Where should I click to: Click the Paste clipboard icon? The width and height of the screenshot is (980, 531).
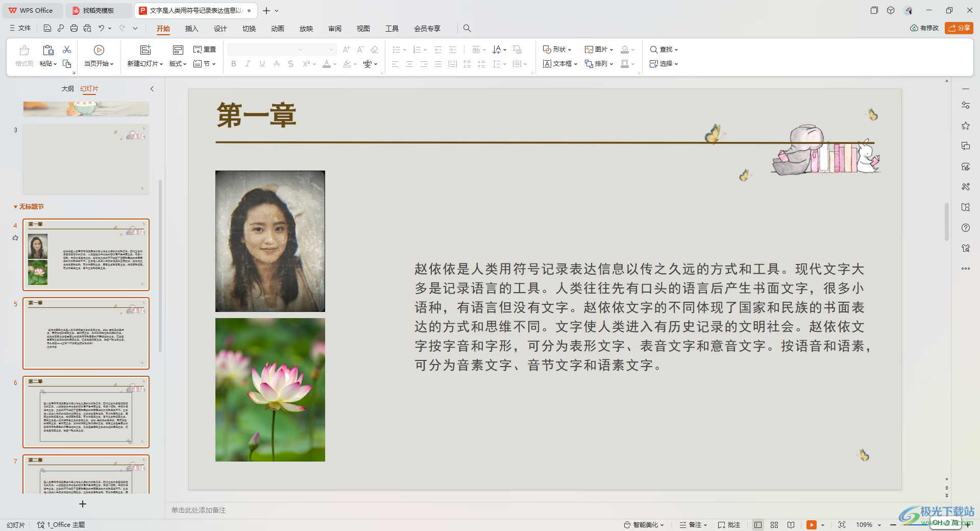point(48,50)
